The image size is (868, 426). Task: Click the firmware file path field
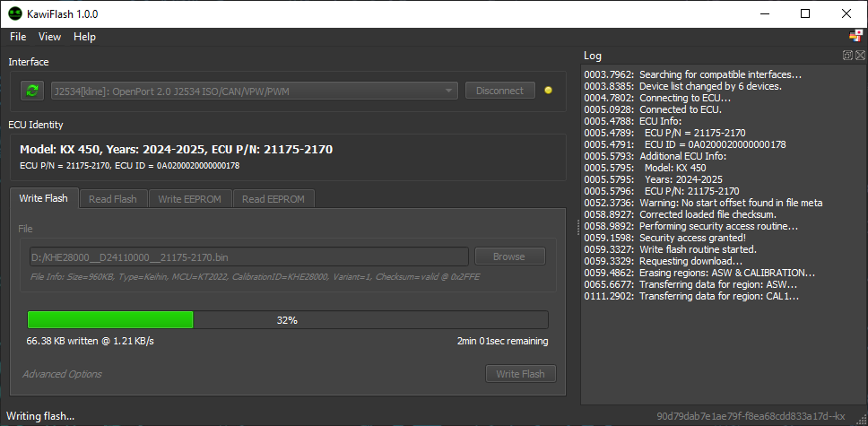point(249,256)
